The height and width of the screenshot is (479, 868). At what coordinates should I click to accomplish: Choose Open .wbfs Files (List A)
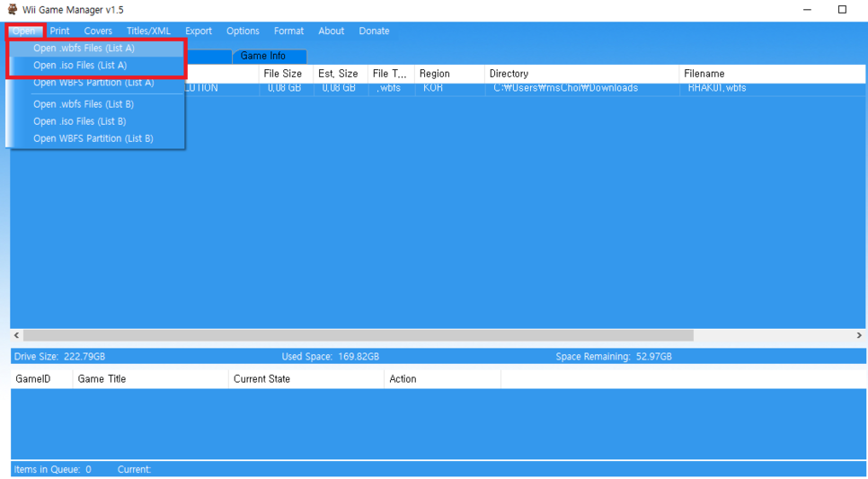coord(95,49)
